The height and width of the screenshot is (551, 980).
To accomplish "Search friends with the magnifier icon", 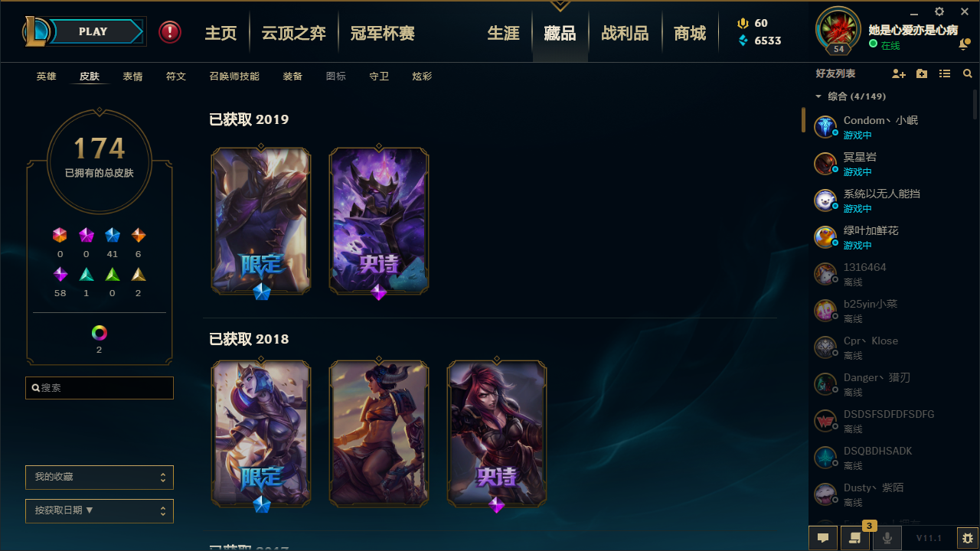I will click(x=968, y=73).
